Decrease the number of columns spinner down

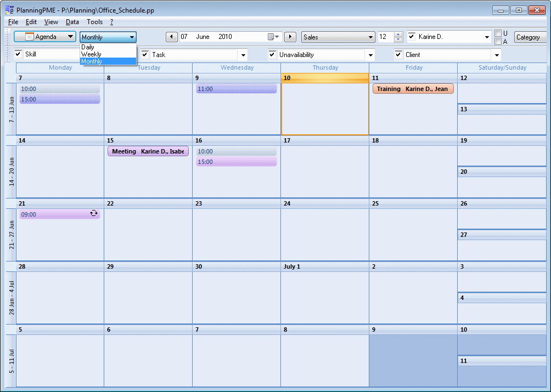(x=398, y=39)
